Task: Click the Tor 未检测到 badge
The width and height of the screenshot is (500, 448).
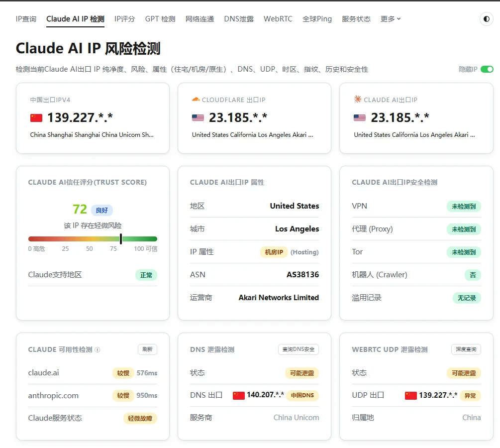Action: [464, 252]
